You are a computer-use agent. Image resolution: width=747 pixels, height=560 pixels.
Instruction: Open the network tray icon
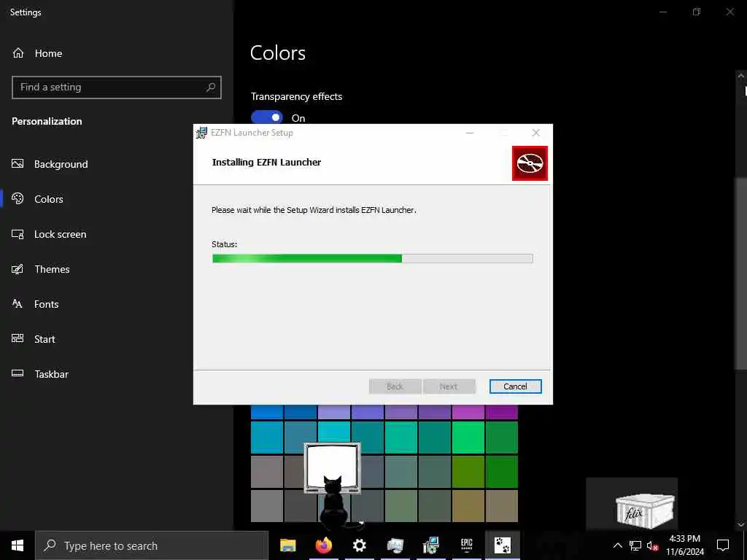pos(635,545)
